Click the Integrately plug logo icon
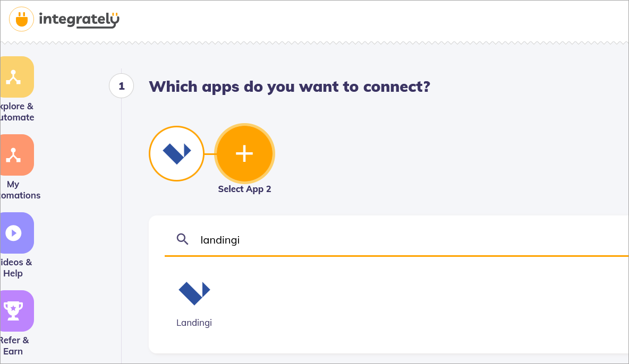 click(22, 20)
